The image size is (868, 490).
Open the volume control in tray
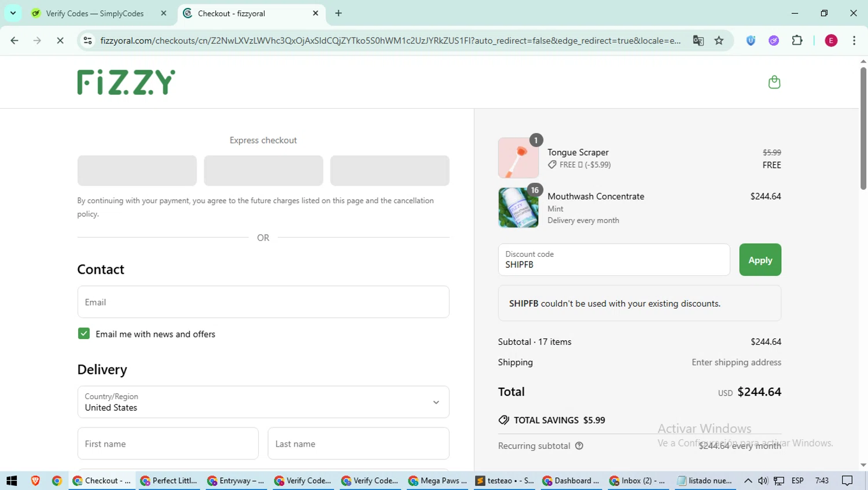point(763,481)
